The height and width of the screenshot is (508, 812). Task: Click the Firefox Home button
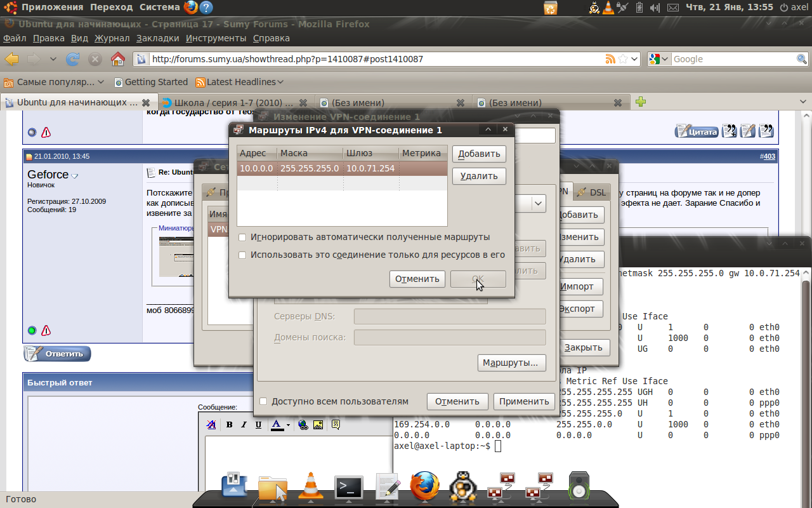tap(117, 59)
